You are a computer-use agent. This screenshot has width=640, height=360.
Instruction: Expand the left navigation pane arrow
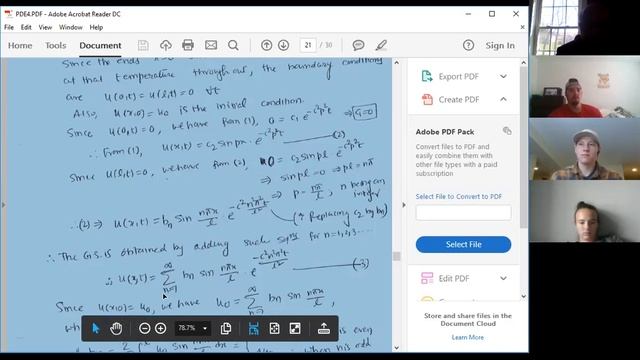pyautogui.click(x=3, y=205)
